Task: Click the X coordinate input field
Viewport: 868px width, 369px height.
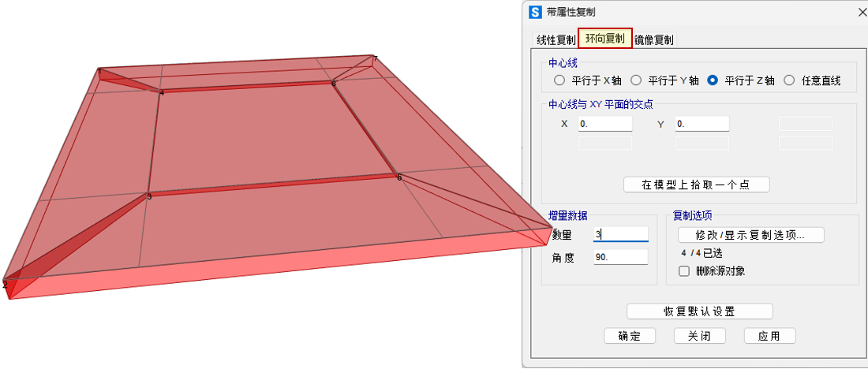Action: coord(605,124)
